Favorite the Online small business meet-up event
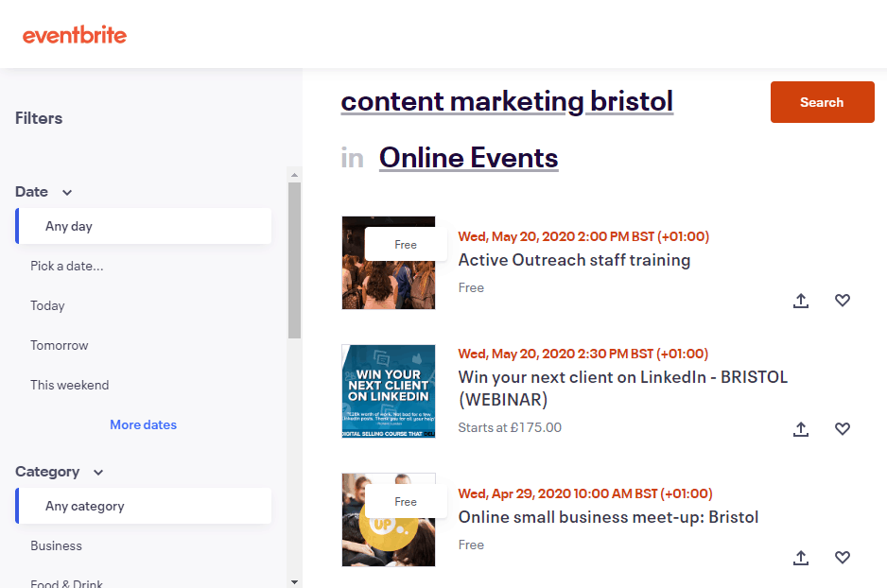887x588 pixels. 843,557
